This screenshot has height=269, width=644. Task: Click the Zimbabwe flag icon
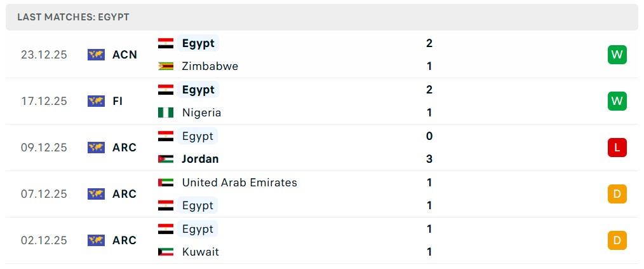(x=166, y=66)
